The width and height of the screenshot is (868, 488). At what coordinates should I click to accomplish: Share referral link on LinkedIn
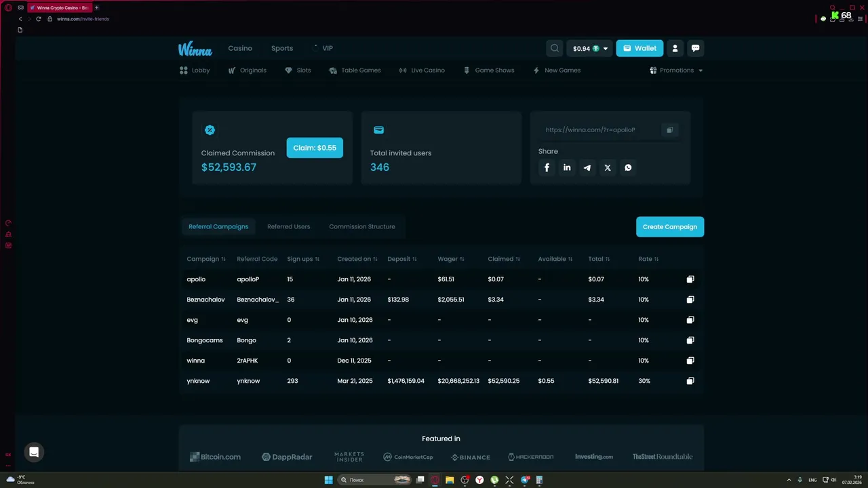point(567,167)
